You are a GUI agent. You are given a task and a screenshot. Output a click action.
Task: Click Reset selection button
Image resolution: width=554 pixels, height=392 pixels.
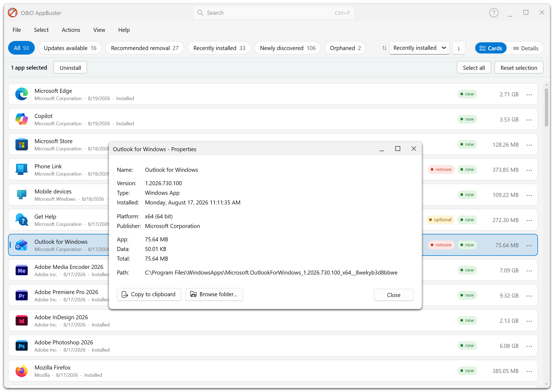519,68
